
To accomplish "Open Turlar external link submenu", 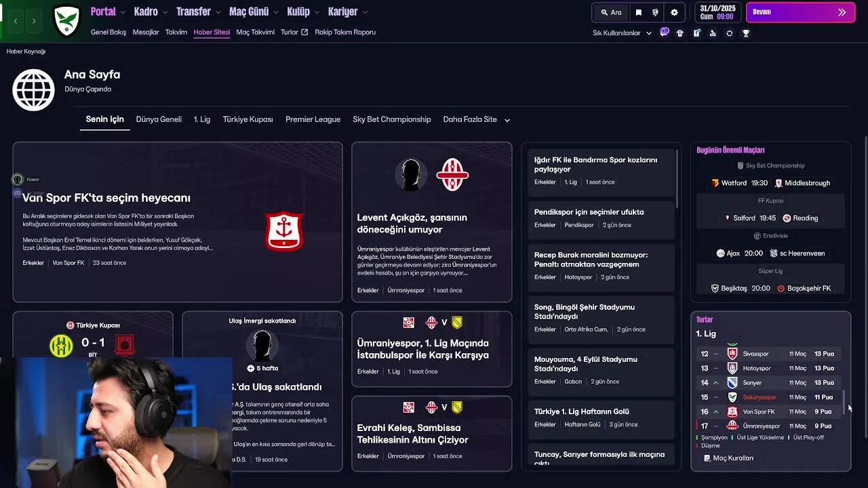I will point(294,32).
